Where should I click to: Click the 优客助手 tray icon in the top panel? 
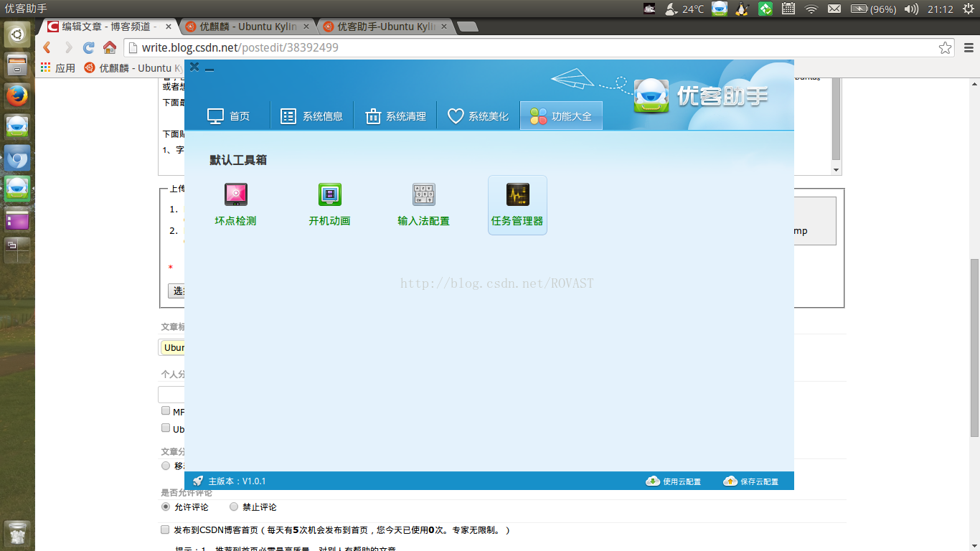point(720,9)
